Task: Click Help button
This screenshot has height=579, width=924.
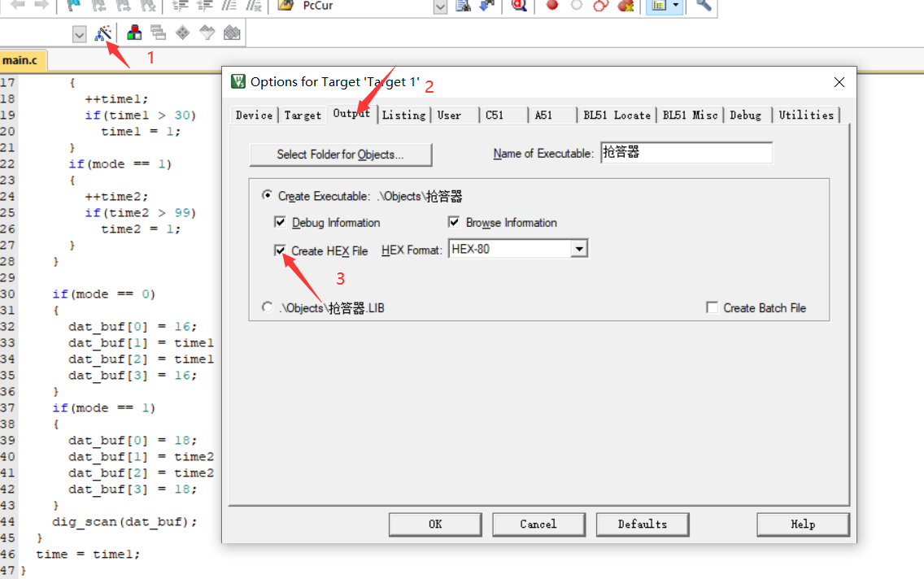Action: (x=803, y=525)
